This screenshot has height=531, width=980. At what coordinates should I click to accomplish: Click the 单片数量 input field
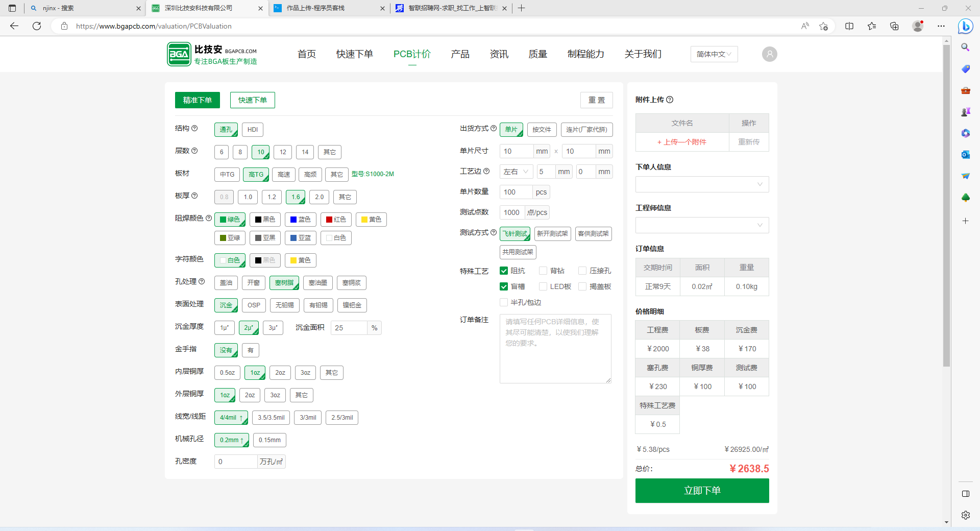point(516,192)
